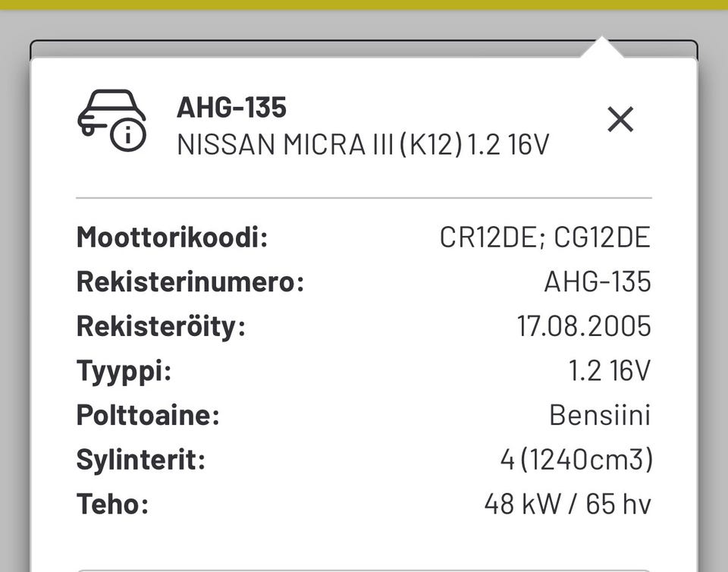Select the AHG-135 registration number value
Screen dimensions: 728x572
(x=598, y=281)
